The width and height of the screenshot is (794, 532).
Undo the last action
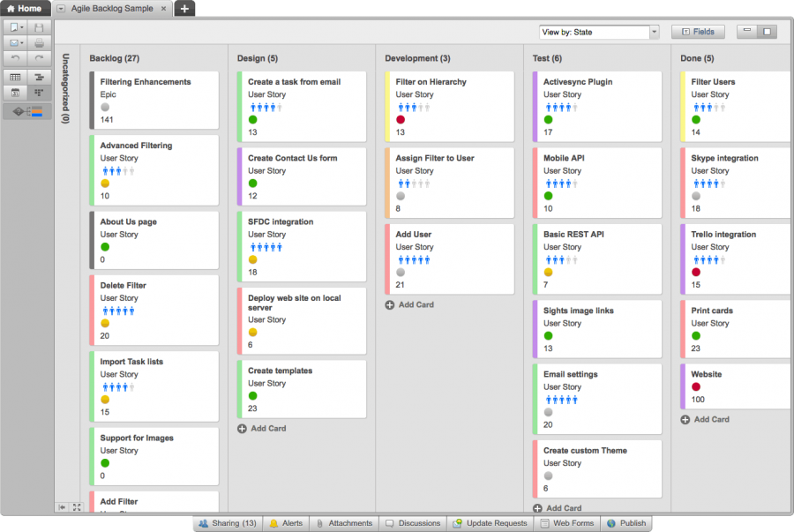[x=14, y=57]
